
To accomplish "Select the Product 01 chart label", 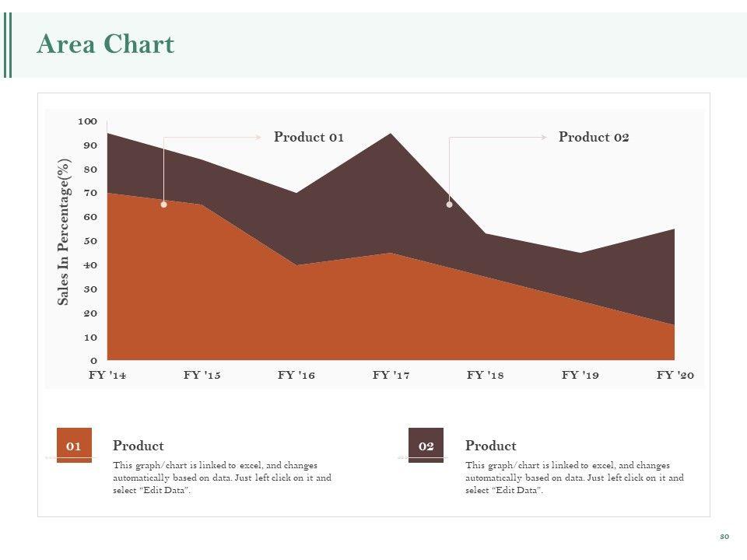I will point(308,137).
